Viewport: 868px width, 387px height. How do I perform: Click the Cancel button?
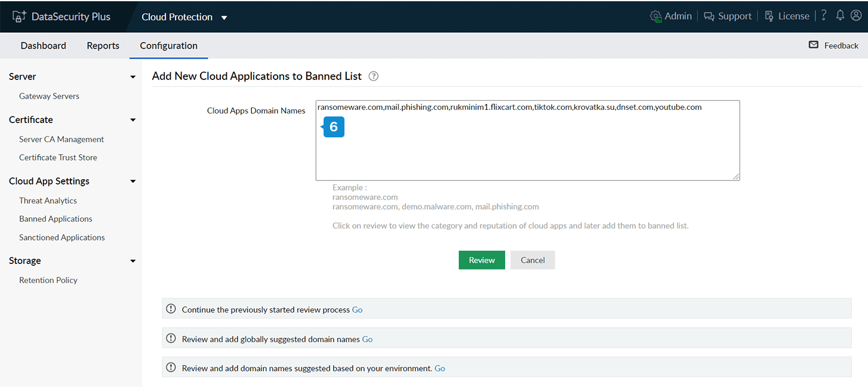tap(533, 260)
